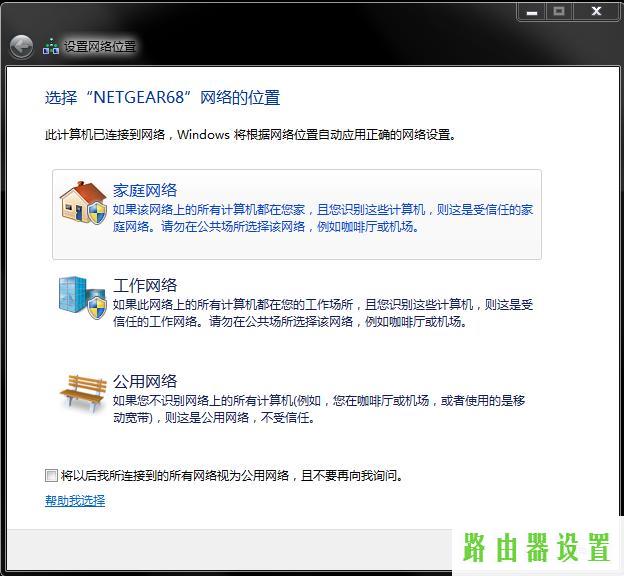Click the 工作网络 description text
The image size is (624, 576).
pyautogui.click(x=322, y=313)
